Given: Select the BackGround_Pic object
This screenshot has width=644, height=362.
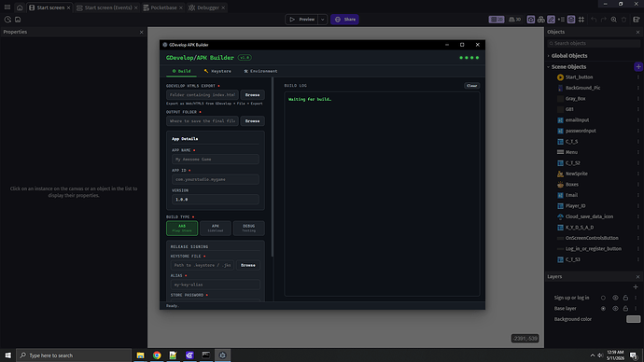Looking at the screenshot, I should pyautogui.click(x=582, y=88).
